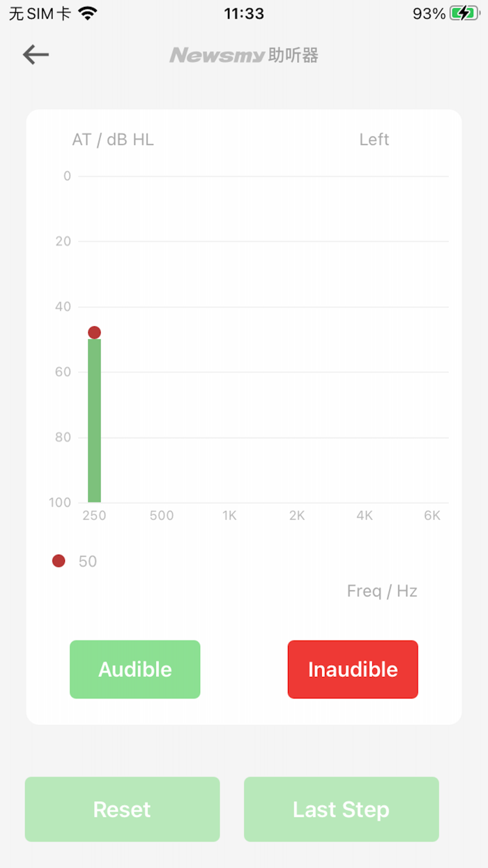Tap the AT / dB HL axis label

click(113, 139)
